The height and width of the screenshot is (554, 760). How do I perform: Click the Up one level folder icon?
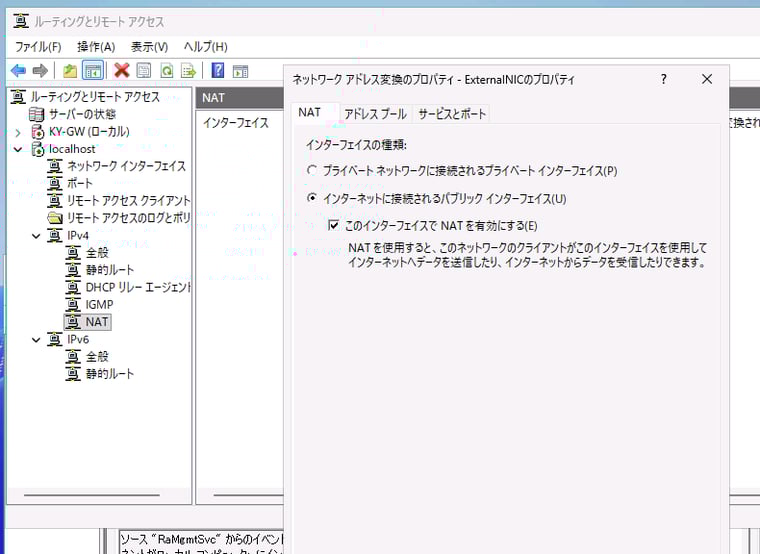(x=70, y=71)
